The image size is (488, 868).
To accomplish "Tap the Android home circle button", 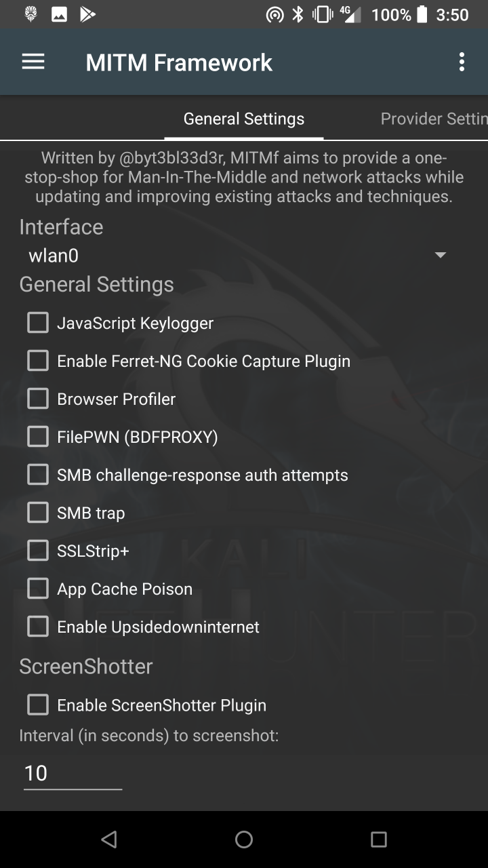I will (x=244, y=840).
